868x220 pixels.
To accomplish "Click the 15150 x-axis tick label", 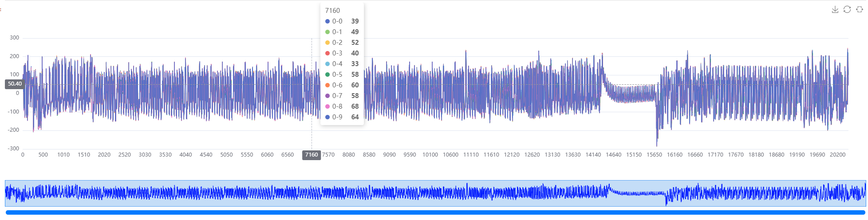I will 634,155.
